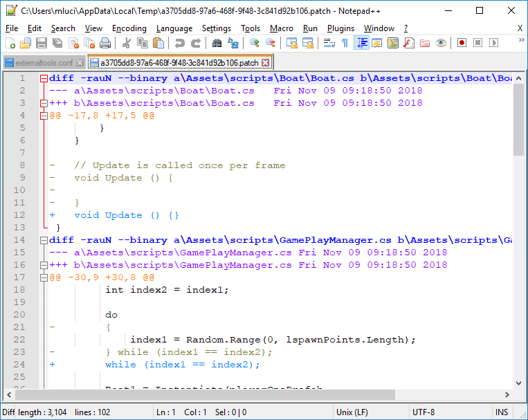Print the document with the printer icon
The height and width of the screenshot is (420, 528).
pyautogui.click(x=105, y=43)
